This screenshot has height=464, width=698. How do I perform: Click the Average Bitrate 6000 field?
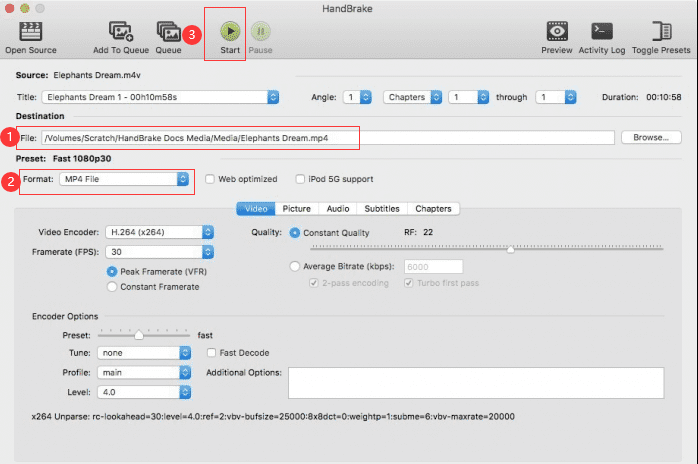[434, 267]
